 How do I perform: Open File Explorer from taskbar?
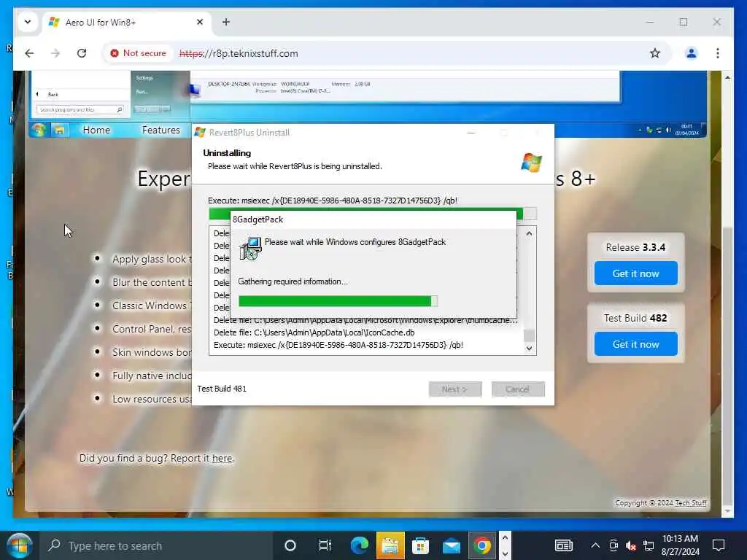click(x=390, y=545)
